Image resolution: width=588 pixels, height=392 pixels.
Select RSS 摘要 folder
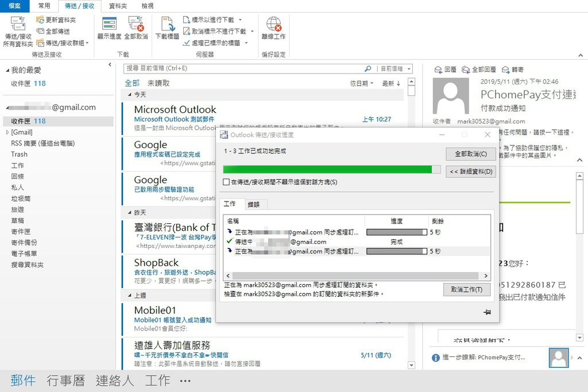(x=42, y=143)
